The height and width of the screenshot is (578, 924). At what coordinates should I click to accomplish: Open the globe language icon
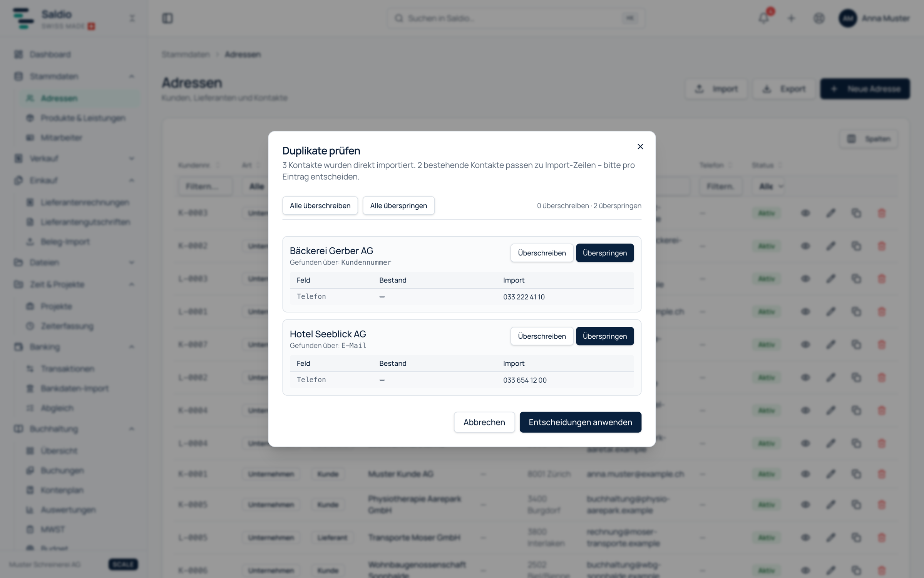(819, 18)
